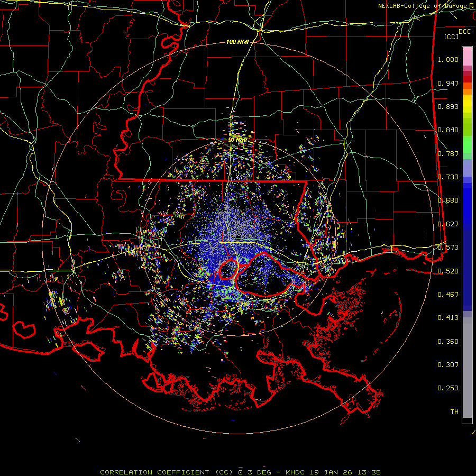Click the 0.947 legend value

coord(448,83)
